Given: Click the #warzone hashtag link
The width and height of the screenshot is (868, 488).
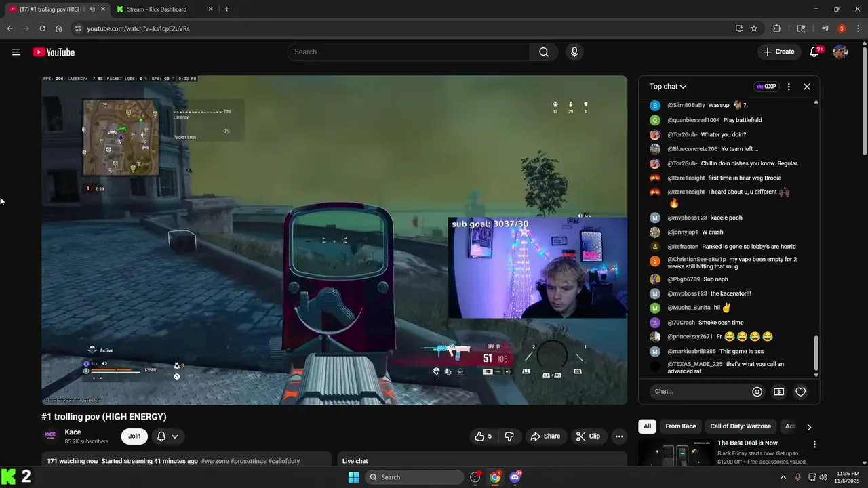Looking at the screenshot, I should click(215, 461).
